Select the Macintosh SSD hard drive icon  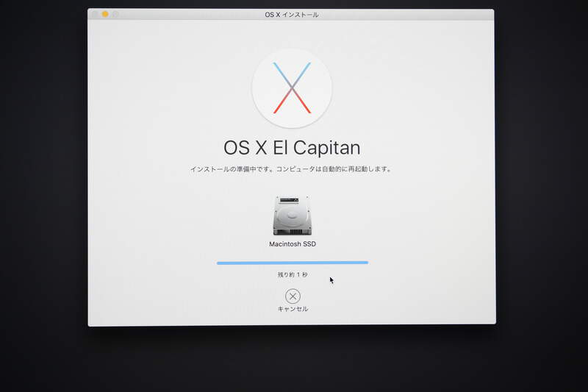(x=293, y=215)
